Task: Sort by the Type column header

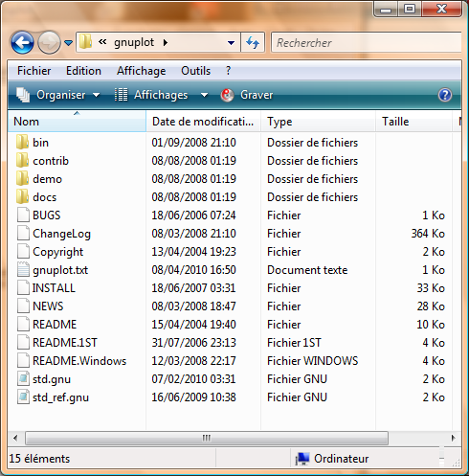Action: click(x=318, y=122)
